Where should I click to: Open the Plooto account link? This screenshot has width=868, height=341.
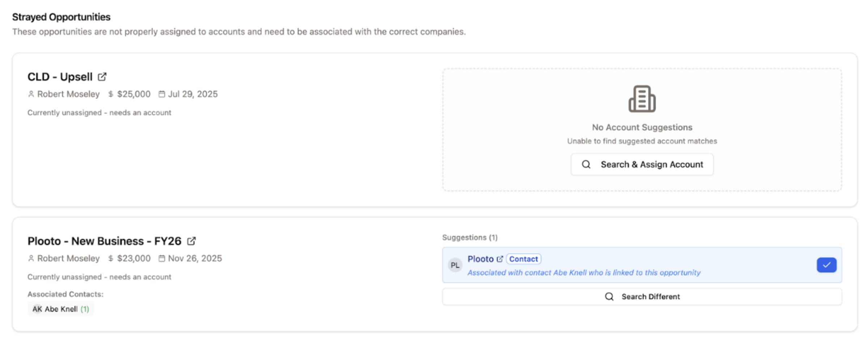480,259
